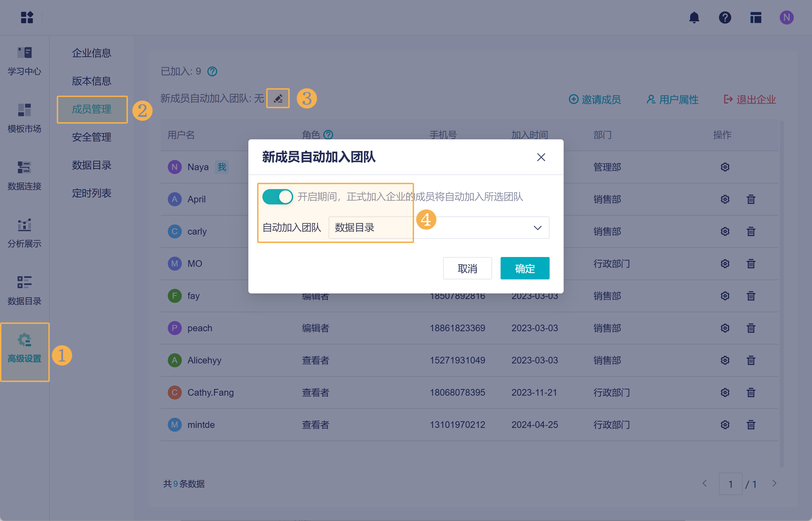Select 安全管理 menu item
Screen dimensions: 812x521
point(92,137)
